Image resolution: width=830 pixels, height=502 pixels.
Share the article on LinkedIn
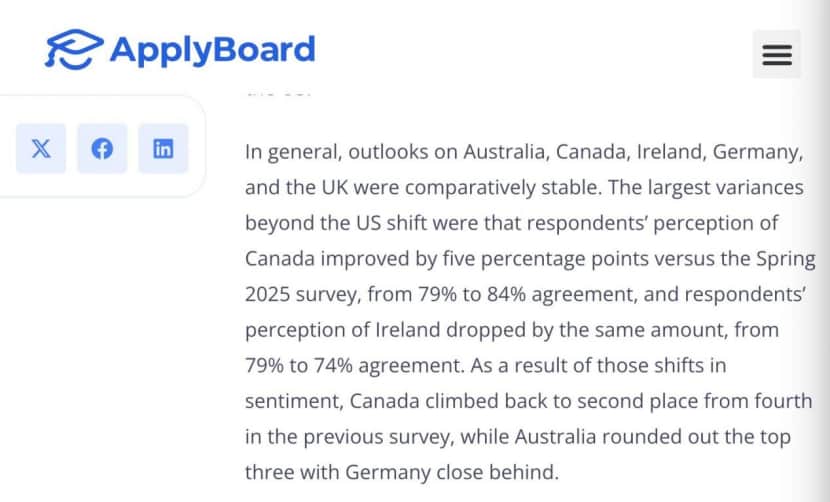pyautogui.click(x=163, y=149)
